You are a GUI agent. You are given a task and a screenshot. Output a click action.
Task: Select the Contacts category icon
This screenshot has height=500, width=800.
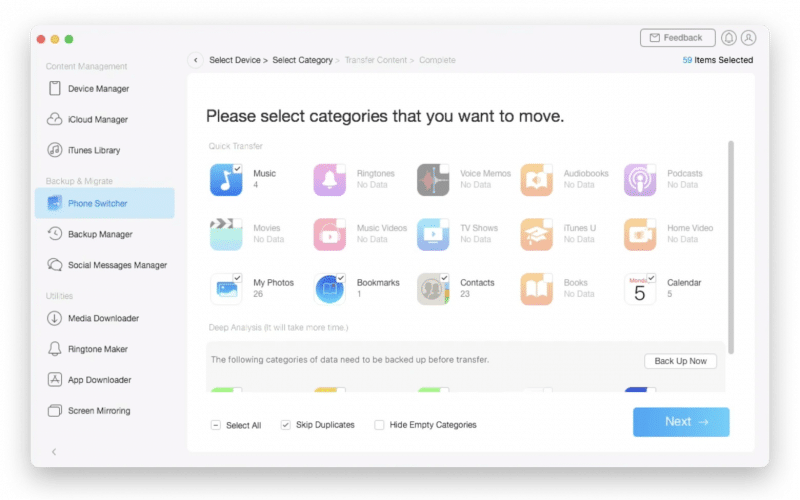pyautogui.click(x=433, y=289)
